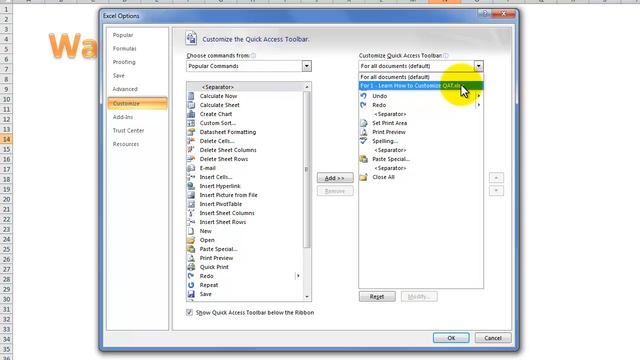Confirm with the OK button
Image resolution: width=640 pixels, height=360 pixels.
click(x=451, y=338)
